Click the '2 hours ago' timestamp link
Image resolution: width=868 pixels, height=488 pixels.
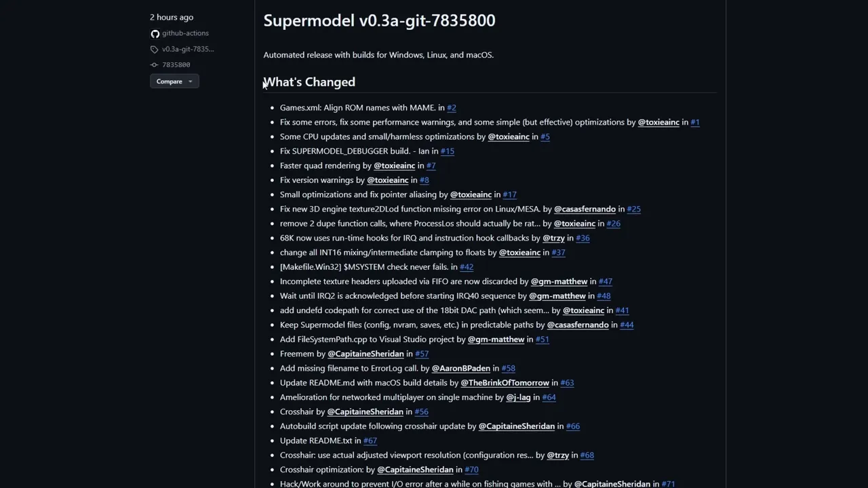coord(171,17)
